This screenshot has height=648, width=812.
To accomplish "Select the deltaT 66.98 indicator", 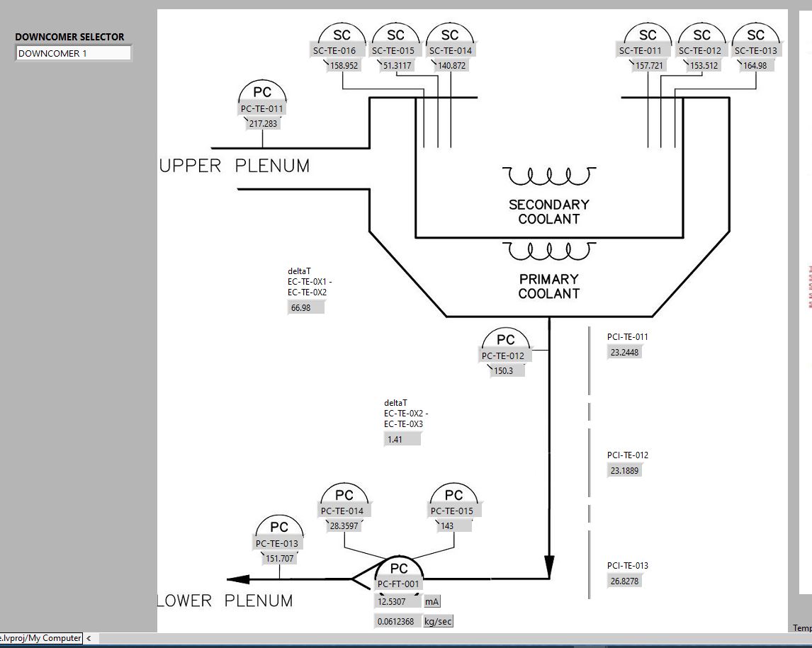I will coord(305,308).
